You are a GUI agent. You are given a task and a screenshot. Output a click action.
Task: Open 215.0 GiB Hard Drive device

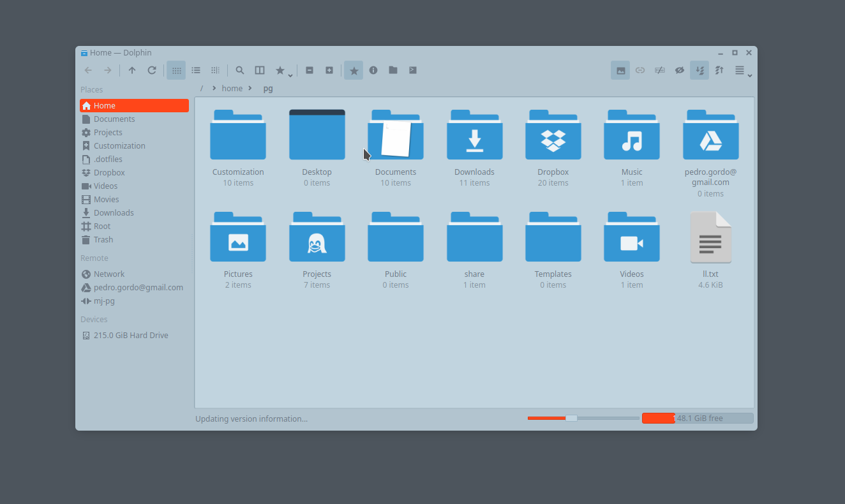pos(134,336)
